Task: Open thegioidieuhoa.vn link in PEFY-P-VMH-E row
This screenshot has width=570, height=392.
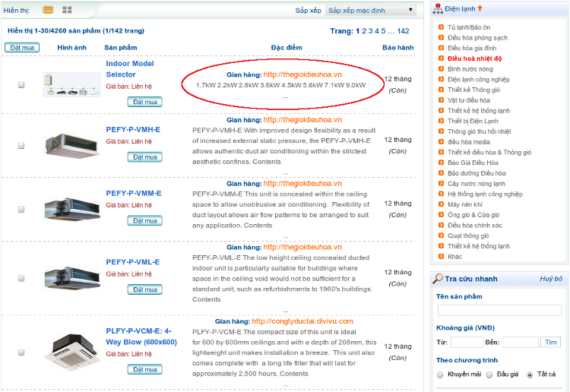Action: (302, 120)
